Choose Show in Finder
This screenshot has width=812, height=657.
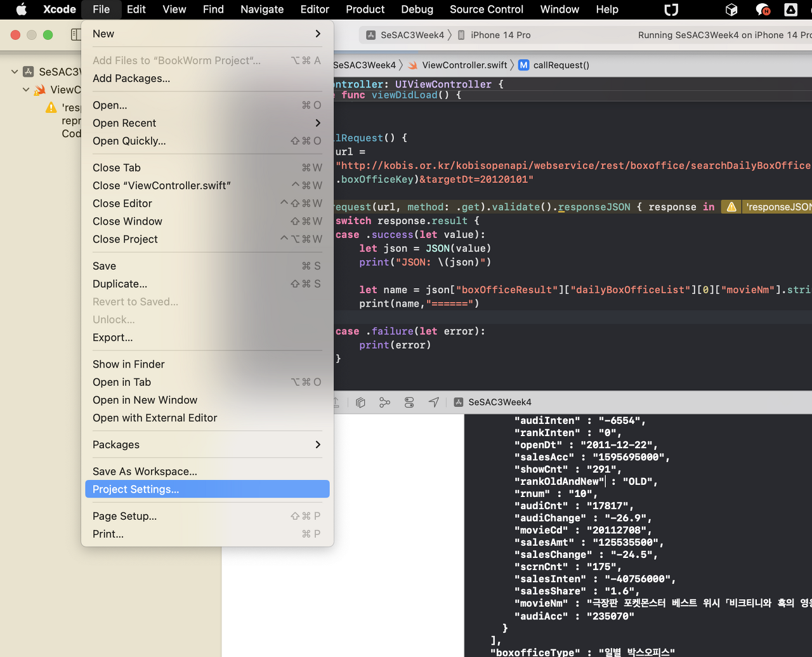click(x=207, y=364)
